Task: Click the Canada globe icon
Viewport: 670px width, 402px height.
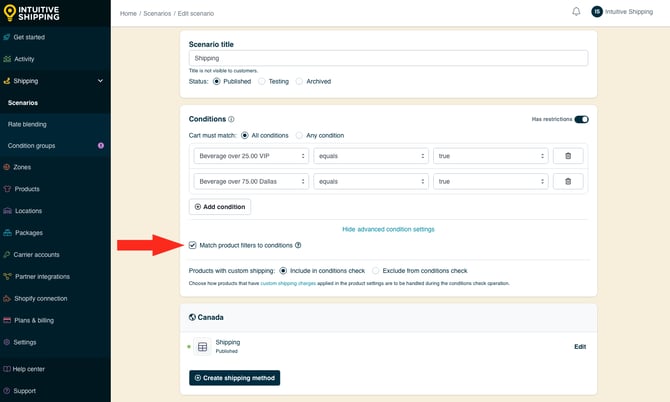Action: click(x=192, y=317)
